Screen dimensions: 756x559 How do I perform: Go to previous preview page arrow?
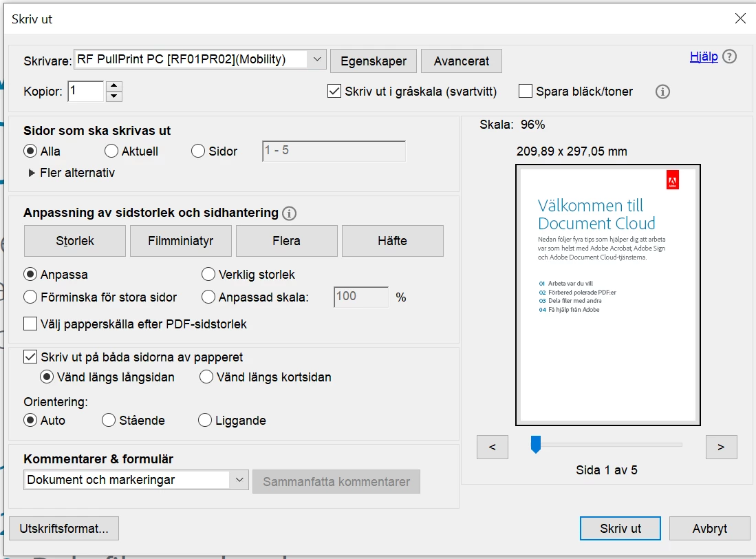pos(493,447)
